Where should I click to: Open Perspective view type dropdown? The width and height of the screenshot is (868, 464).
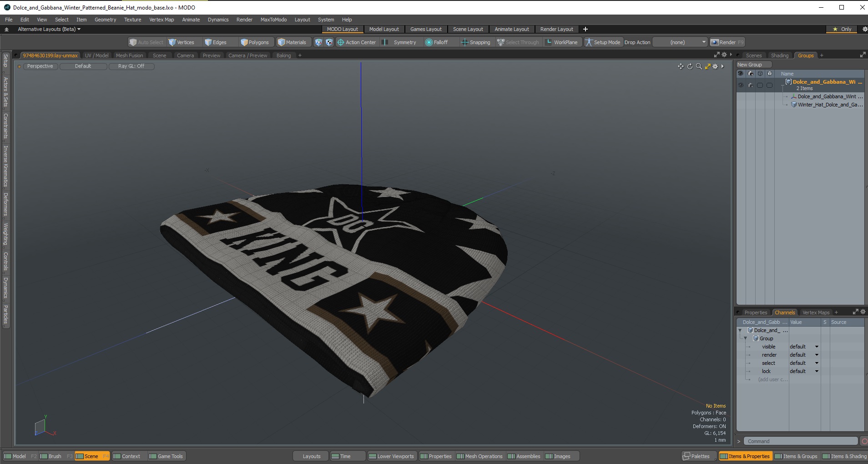(40, 66)
